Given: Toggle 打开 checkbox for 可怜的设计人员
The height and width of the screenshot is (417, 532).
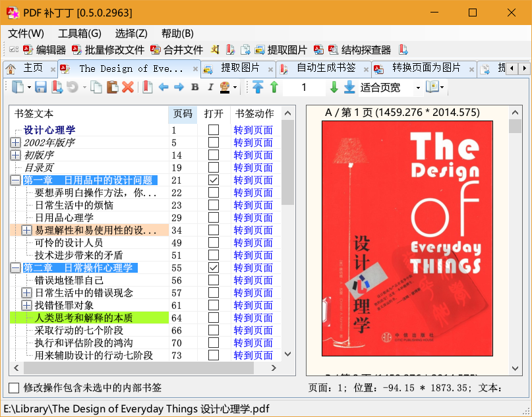Looking at the screenshot, I should 214,242.
